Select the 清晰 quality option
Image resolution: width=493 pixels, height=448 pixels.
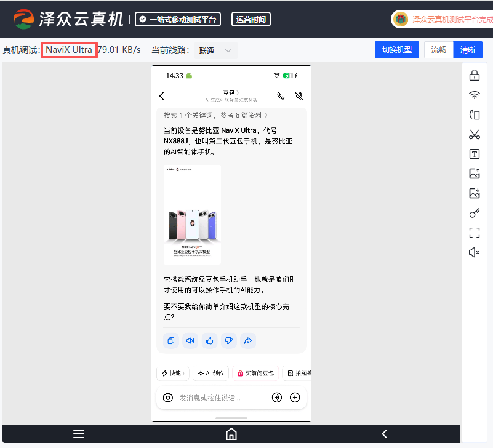[468, 50]
